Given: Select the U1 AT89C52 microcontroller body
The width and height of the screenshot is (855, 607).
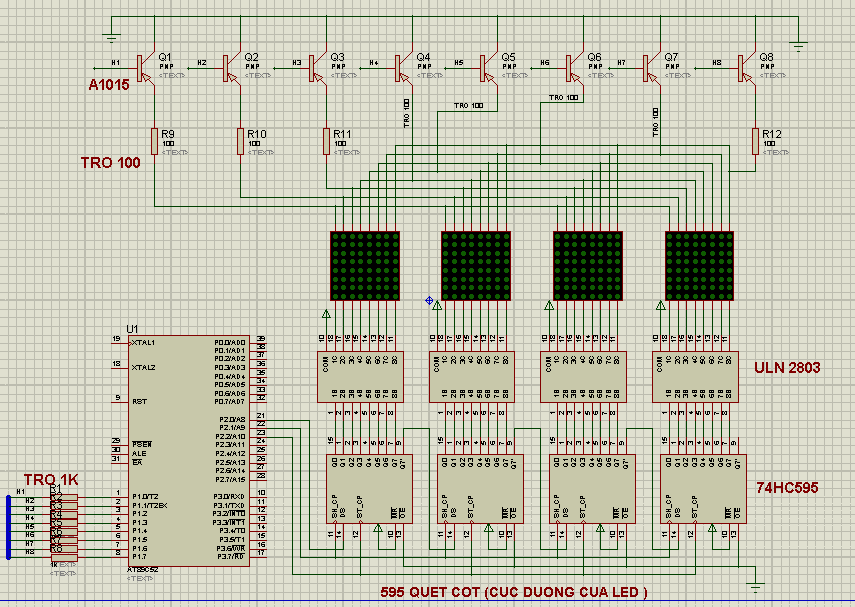Looking at the screenshot, I should click(189, 451).
